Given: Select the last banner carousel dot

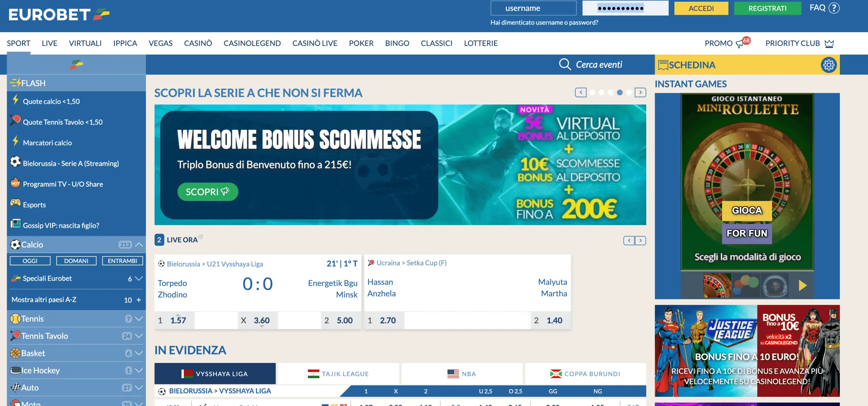Looking at the screenshot, I should coord(629,93).
